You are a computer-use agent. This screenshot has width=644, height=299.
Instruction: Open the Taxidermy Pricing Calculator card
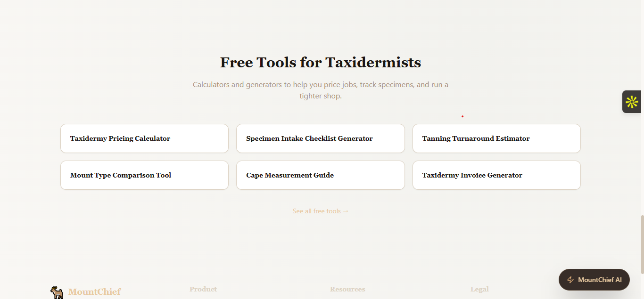(x=144, y=138)
